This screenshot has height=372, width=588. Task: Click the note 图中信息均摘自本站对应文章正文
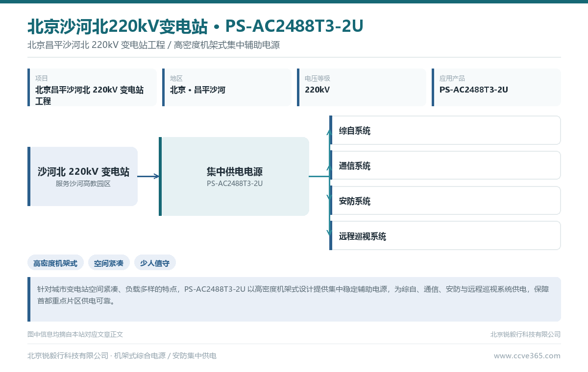tap(75, 334)
